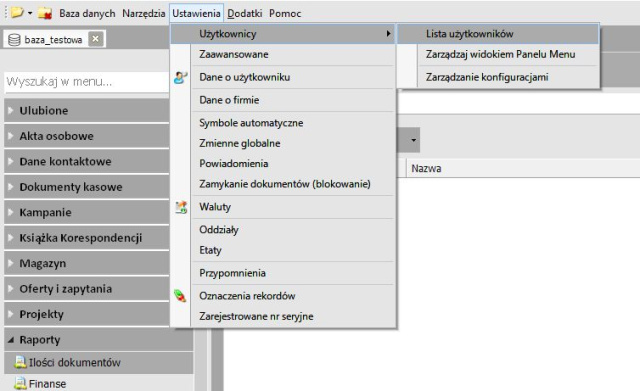The width and height of the screenshot is (640, 391).
Task: Expand the Magazyn section
Action: coord(86,263)
